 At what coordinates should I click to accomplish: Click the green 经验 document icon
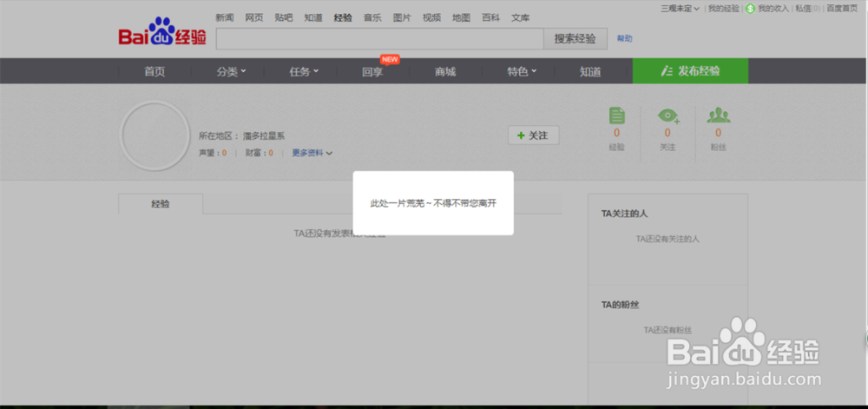click(x=616, y=115)
